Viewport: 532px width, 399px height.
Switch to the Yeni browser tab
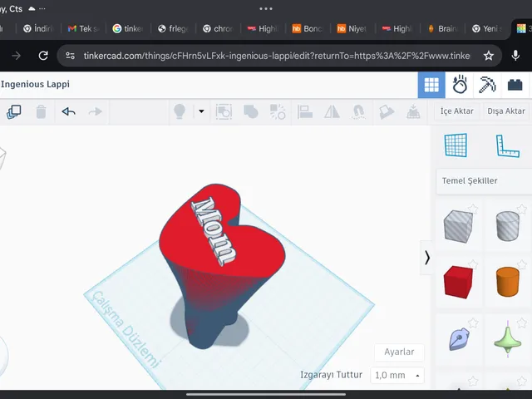click(x=487, y=29)
